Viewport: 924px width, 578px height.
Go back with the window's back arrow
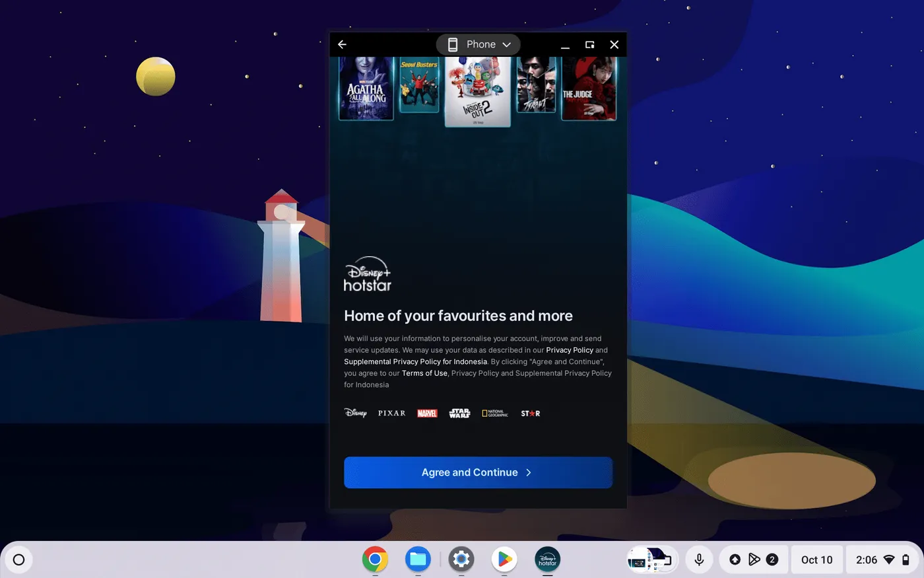(x=342, y=44)
